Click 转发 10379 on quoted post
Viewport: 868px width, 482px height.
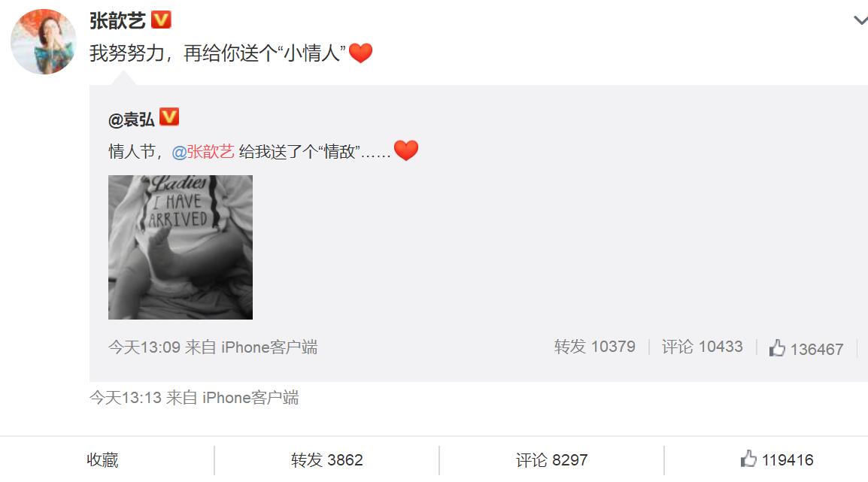point(595,347)
